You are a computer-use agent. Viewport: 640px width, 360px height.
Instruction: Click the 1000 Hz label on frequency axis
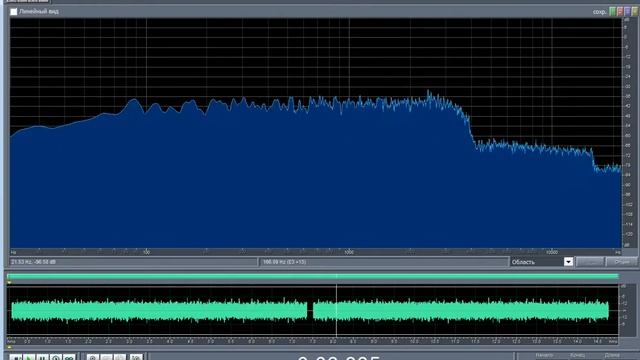(x=349, y=252)
